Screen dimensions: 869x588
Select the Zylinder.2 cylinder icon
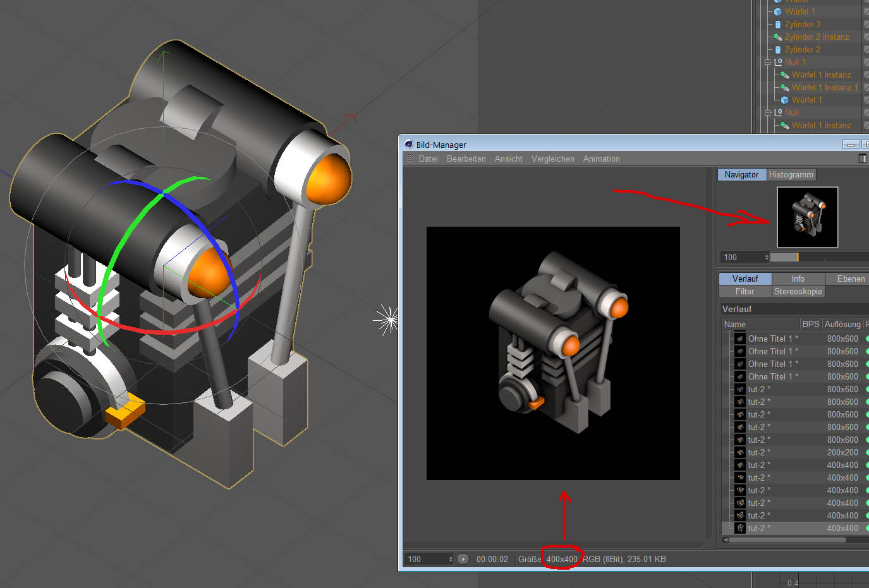tap(778, 49)
